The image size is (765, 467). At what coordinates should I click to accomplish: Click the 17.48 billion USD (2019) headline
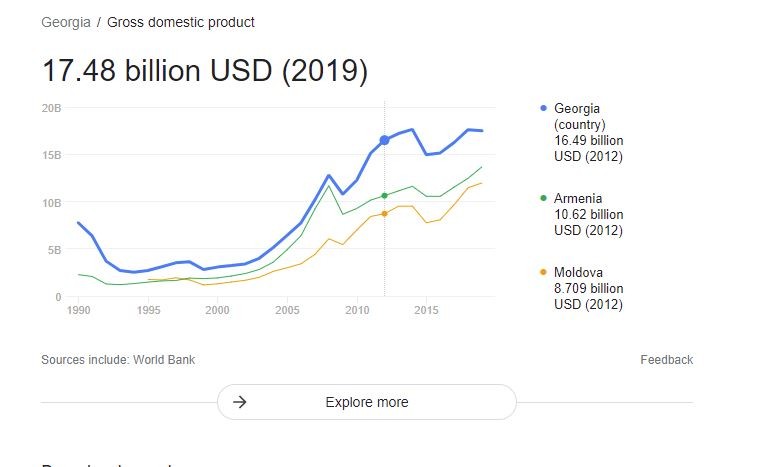pyautogui.click(x=205, y=71)
